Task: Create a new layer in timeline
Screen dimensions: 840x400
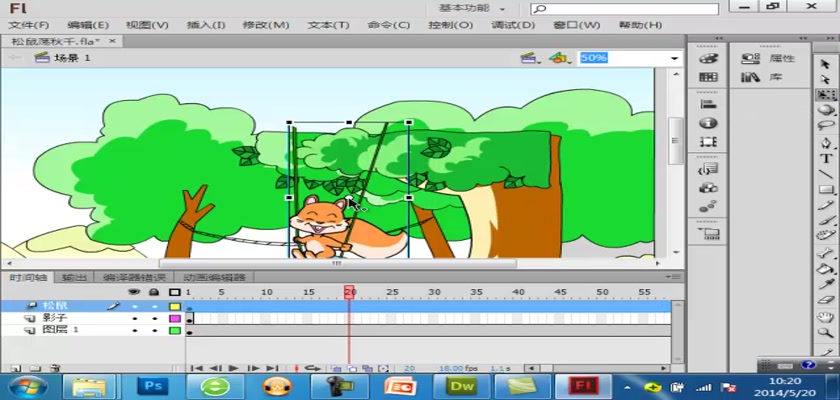Action: (x=16, y=368)
